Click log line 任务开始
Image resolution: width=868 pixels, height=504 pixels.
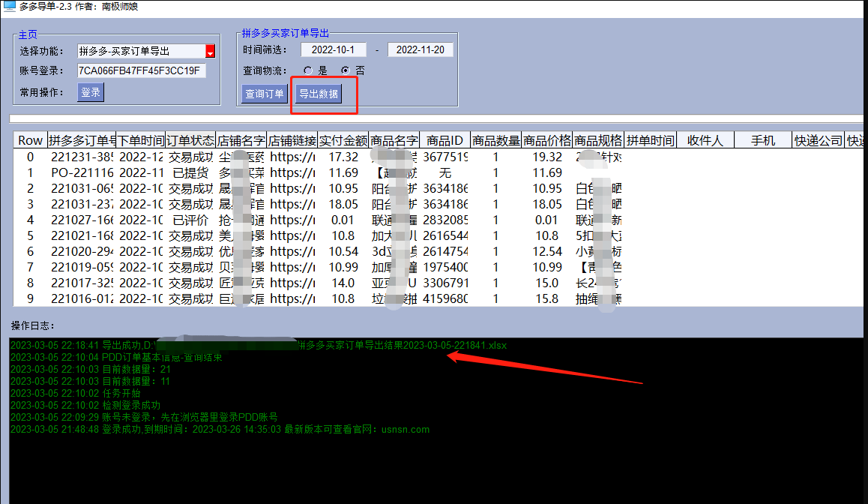(x=75, y=393)
